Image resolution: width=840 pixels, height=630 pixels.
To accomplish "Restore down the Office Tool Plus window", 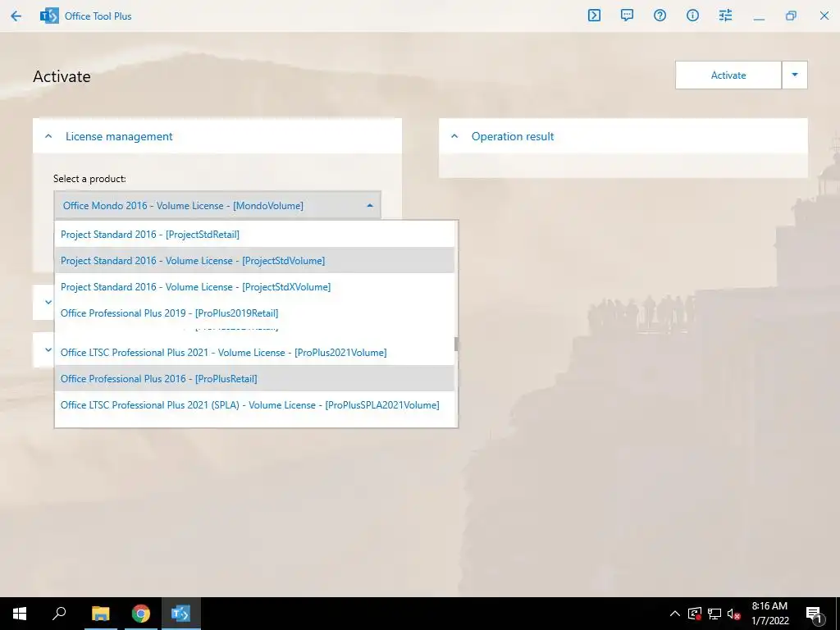I will (792, 16).
